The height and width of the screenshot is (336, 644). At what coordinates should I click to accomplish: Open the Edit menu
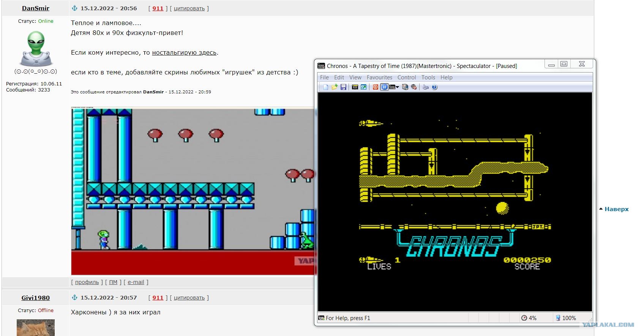pyautogui.click(x=339, y=77)
